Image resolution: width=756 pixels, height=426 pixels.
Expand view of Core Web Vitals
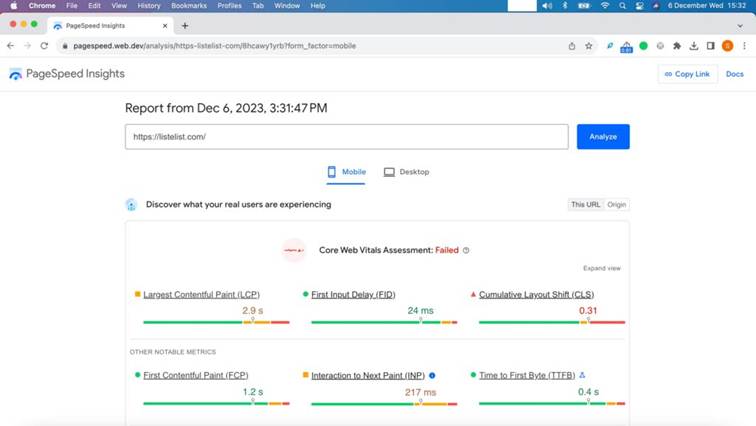point(601,268)
